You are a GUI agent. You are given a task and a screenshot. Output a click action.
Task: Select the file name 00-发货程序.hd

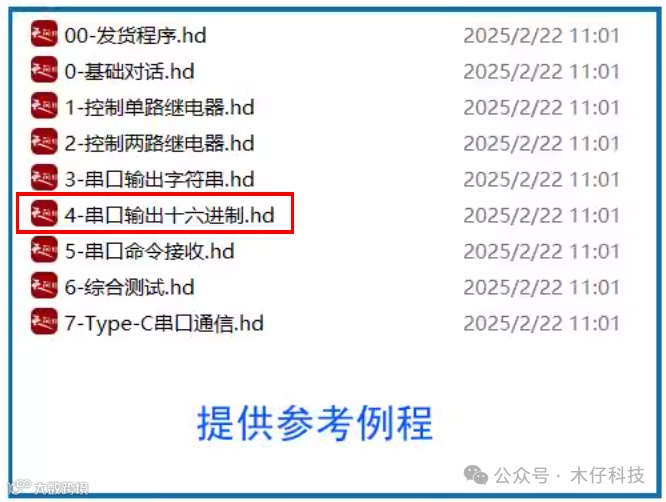pos(135,35)
